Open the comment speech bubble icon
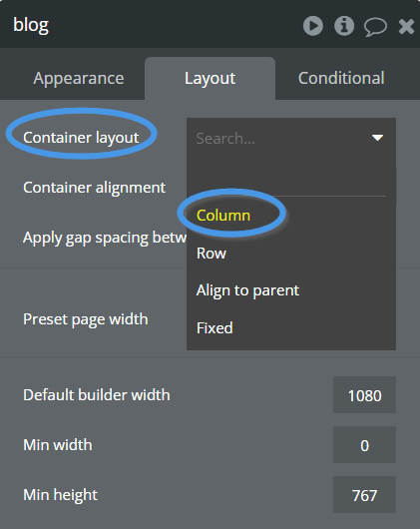 (x=375, y=26)
